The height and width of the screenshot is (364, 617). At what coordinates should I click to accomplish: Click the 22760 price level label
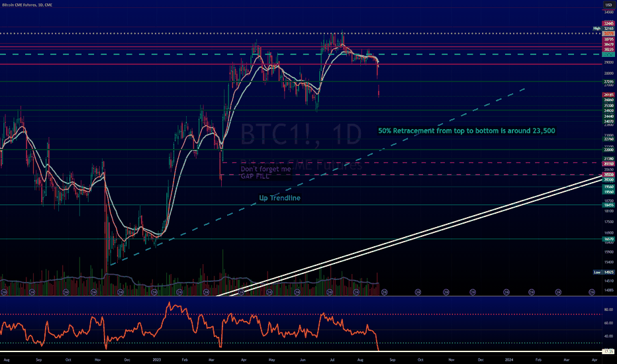(609, 139)
